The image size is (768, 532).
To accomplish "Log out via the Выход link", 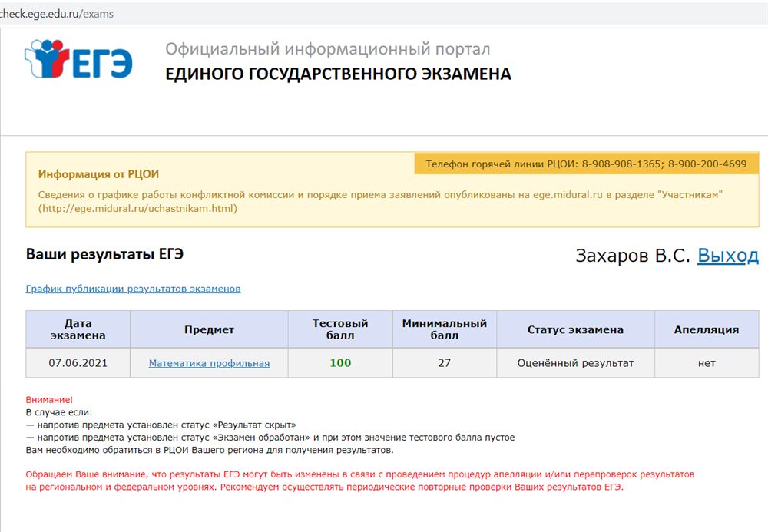I will click(x=727, y=256).
